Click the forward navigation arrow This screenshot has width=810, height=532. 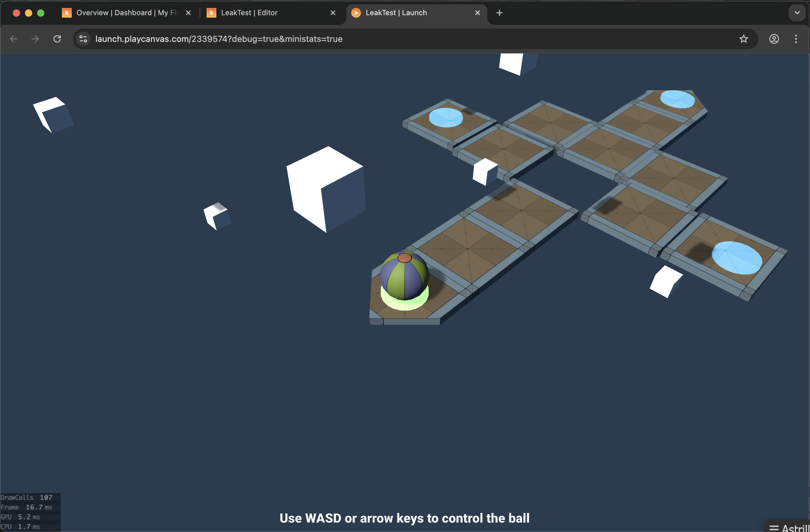(35, 39)
